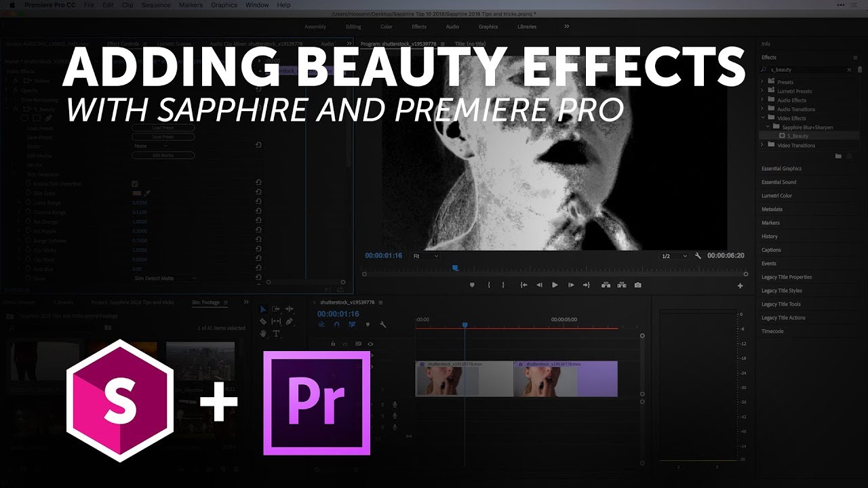This screenshot has height=488, width=868.
Task: Clear the Effects search field
Action: pyautogui.click(x=849, y=70)
